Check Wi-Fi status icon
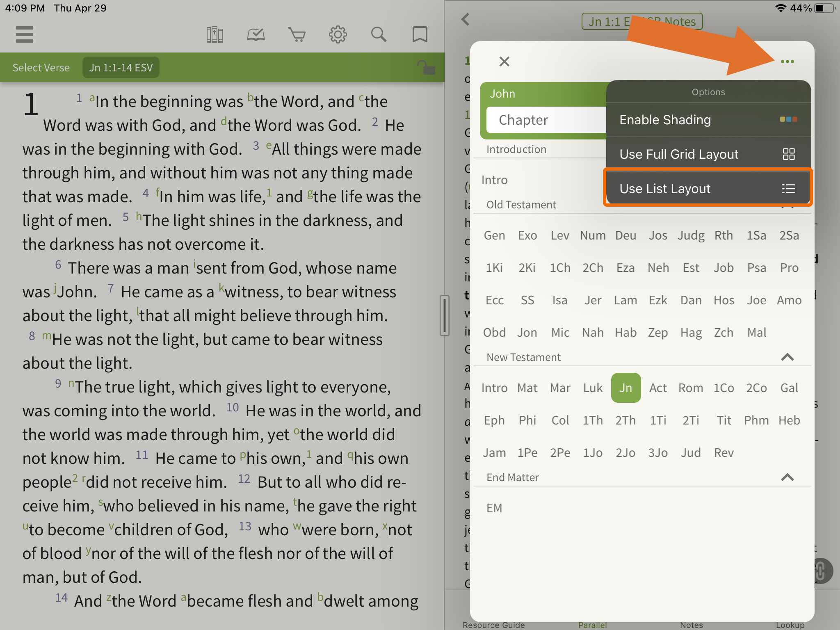840x630 pixels. tap(781, 8)
